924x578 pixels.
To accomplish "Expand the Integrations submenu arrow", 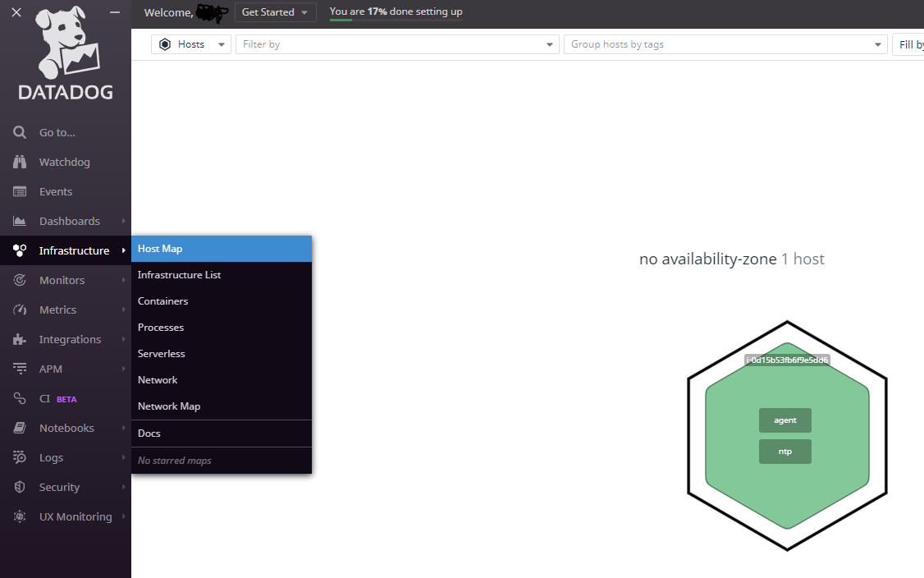I will pos(123,339).
